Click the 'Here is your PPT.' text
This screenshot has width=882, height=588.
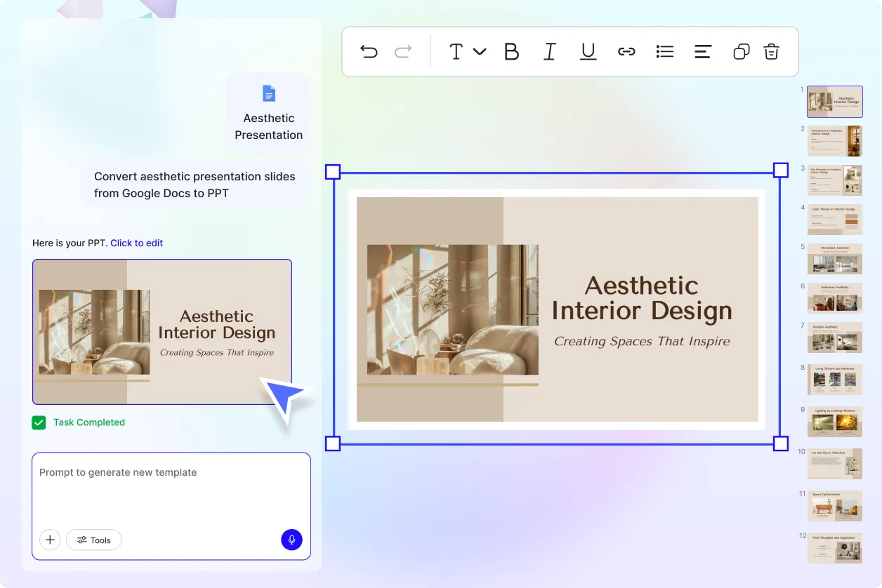pos(70,243)
